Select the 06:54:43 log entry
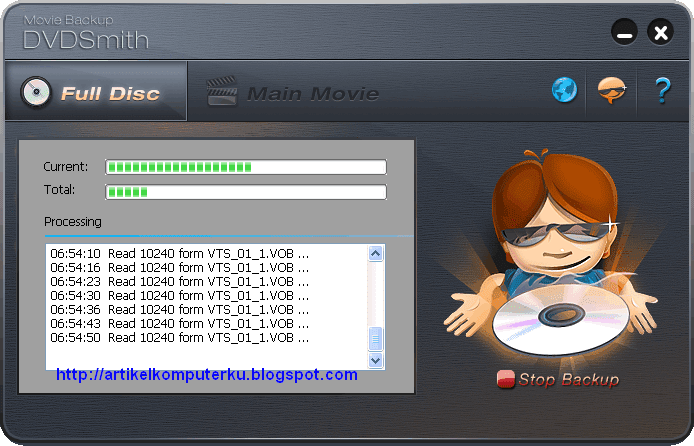The width and height of the screenshot is (694, 446). pos(180,323)
